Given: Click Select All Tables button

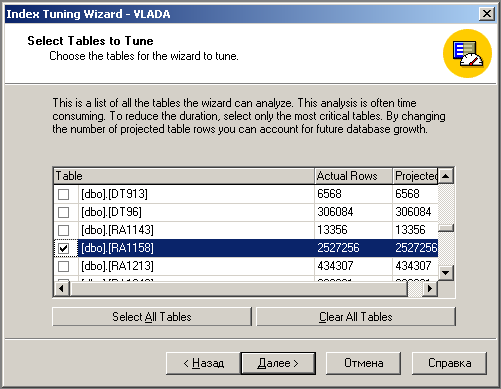Looking at the screenshot, I should pos(152,317).
